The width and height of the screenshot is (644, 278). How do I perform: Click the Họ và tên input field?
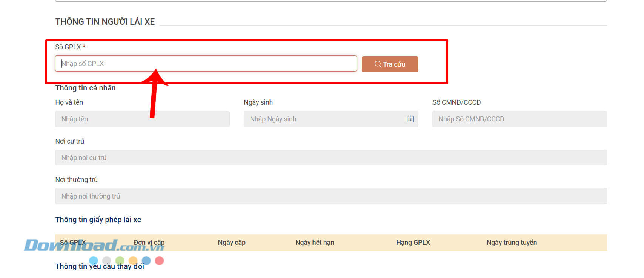(x=142, y=119)
